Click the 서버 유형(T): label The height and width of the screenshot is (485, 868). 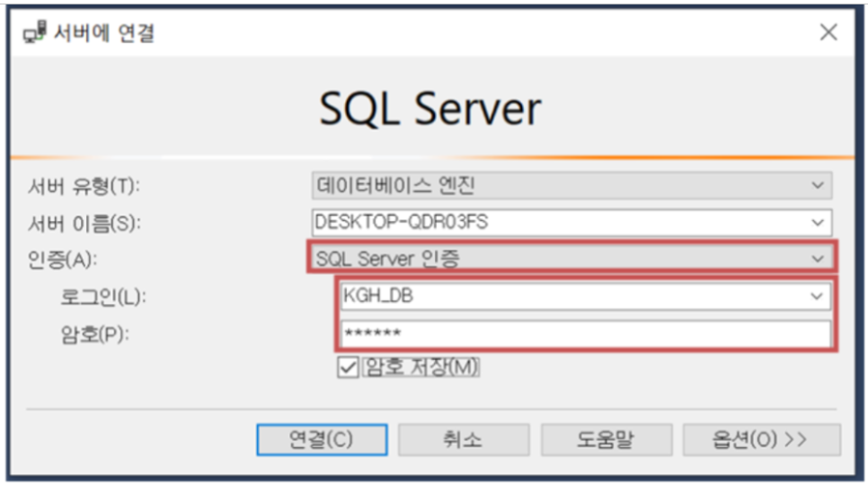pyautogui.click(x=84, y=186)
